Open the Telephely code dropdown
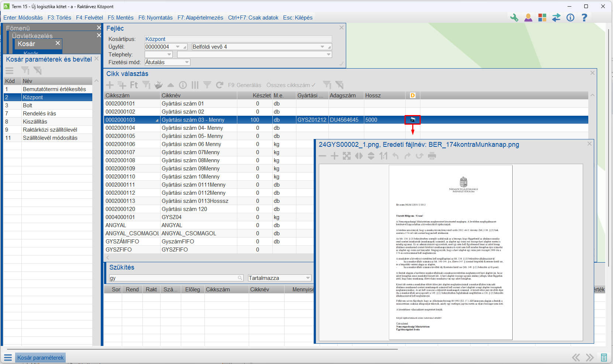Viewport: 613px width, 364px height. tap(169, 55)
